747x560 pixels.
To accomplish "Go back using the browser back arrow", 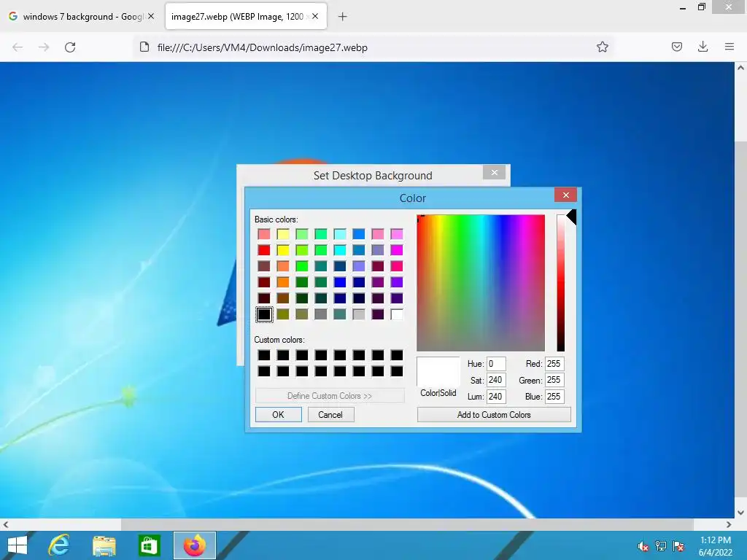I will coord(18,47).
